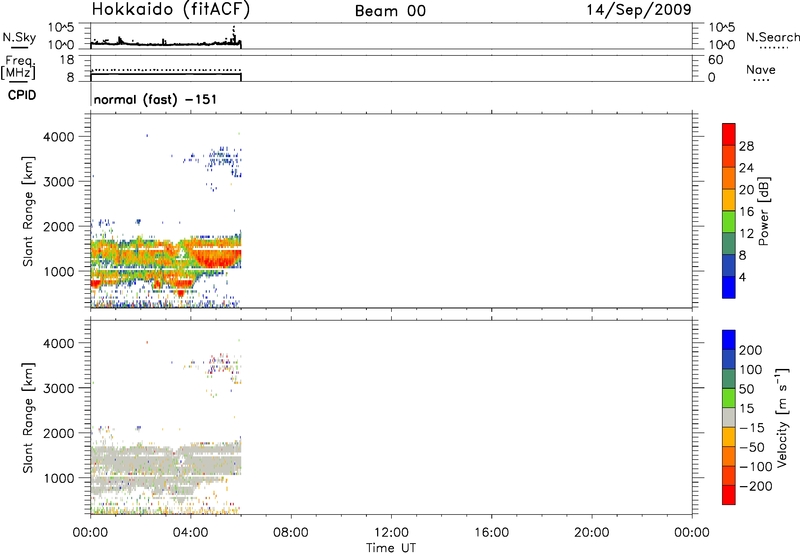Click the 'Nave' legend label

pos(761,69)
